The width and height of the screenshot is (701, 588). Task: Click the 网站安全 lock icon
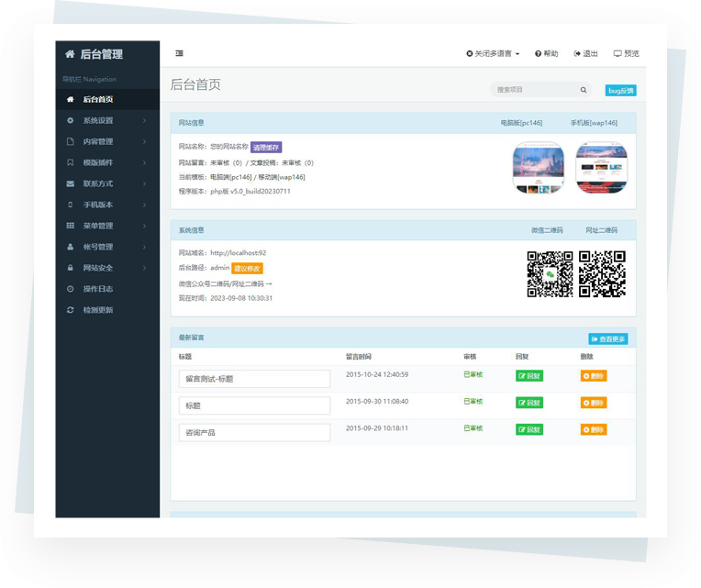71,268
